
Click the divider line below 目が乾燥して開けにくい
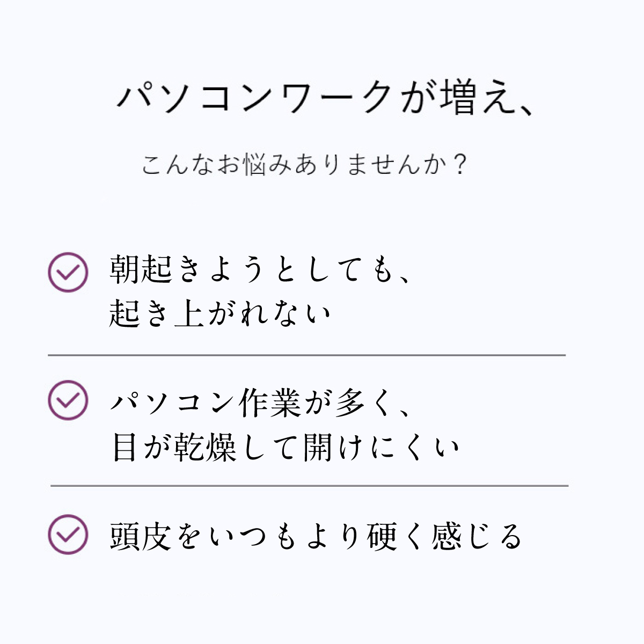click(309, 486)
